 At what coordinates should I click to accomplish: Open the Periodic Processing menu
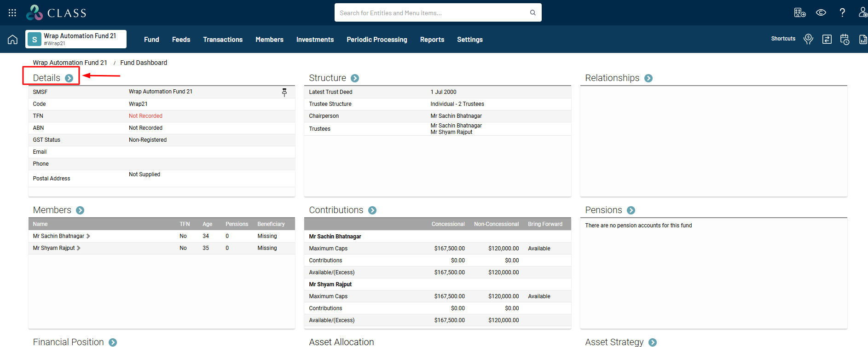point(376,40)
